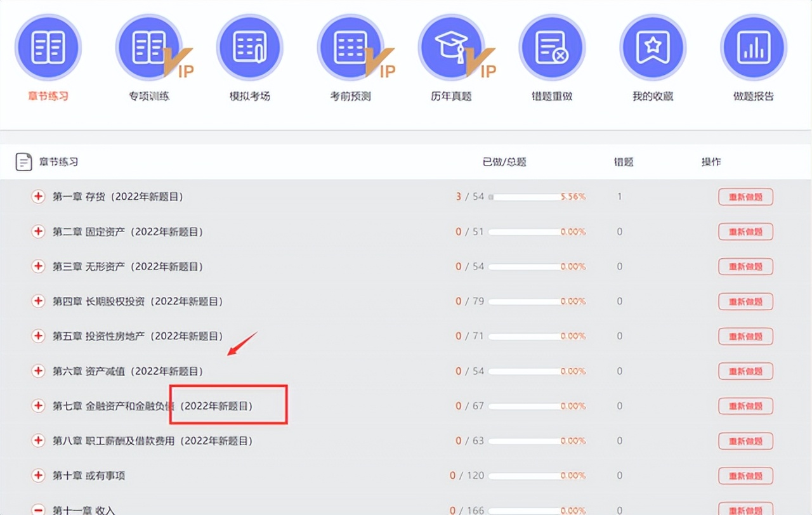This screenshot has height=515, width=812.
Task: Collapse 第十一章 收入 chapter
Action: [37, 509]
